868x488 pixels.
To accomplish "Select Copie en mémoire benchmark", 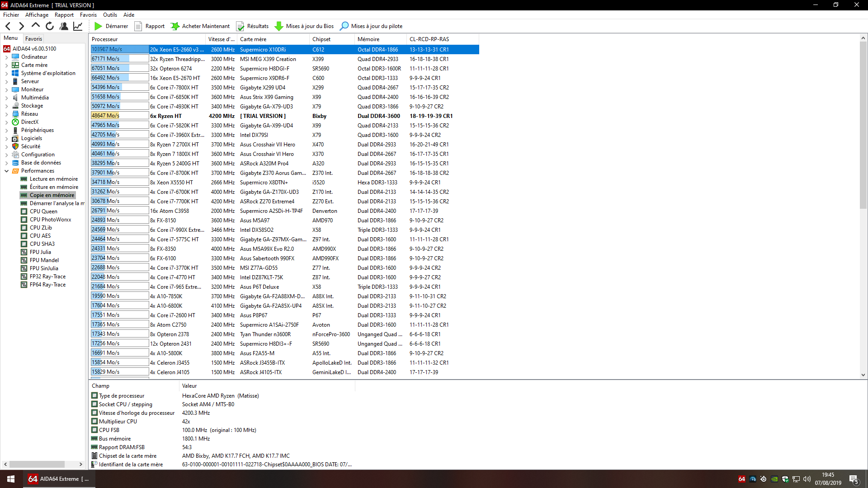I will point(52,195).
